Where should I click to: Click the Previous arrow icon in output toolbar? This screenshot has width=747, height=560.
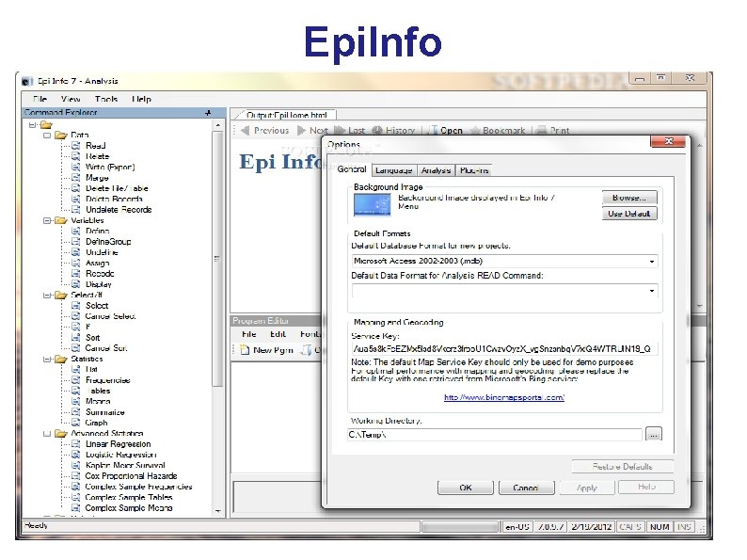246,130
